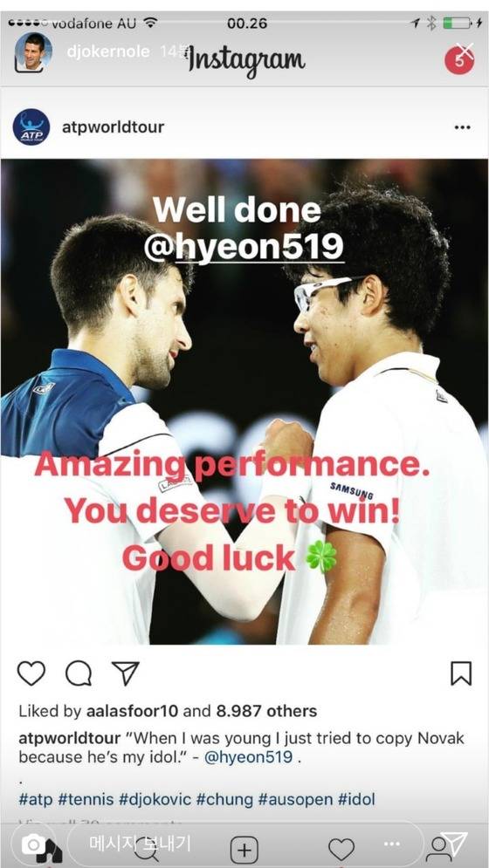Select the #ausopen hashtag
The width and height of the screenshot is (489, 868).
(295, 799)
